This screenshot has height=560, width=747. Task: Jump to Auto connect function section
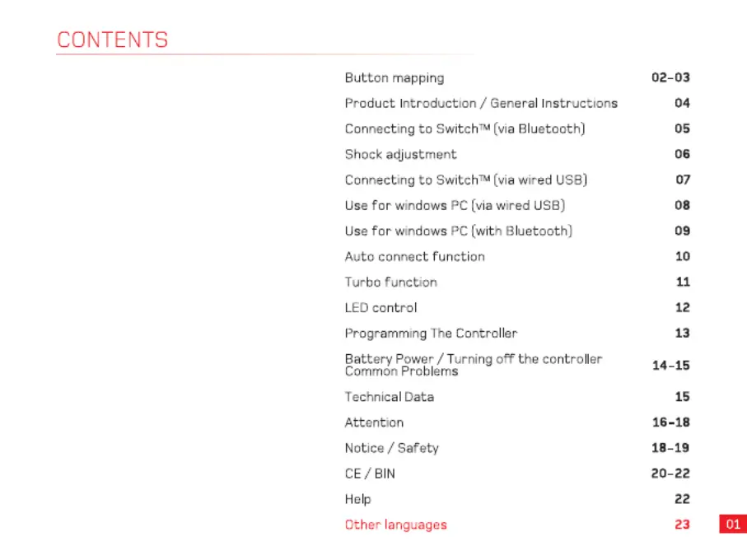(x=414, y=257)
